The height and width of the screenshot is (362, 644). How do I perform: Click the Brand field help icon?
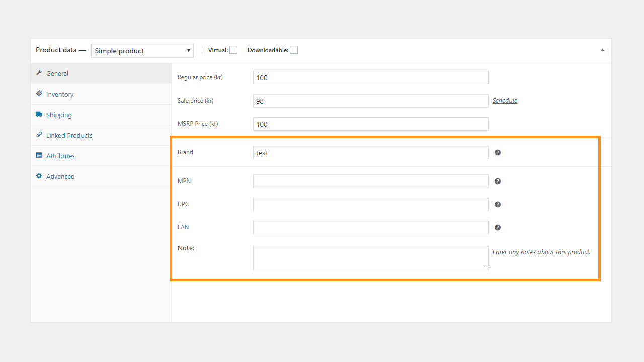[x=498, y=152]
